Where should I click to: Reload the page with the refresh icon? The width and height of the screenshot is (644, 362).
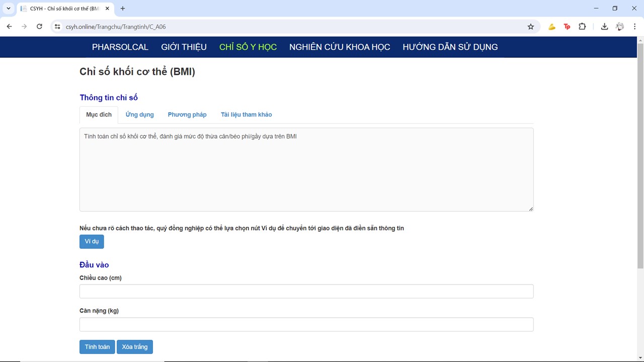click(x=39, y=27)
